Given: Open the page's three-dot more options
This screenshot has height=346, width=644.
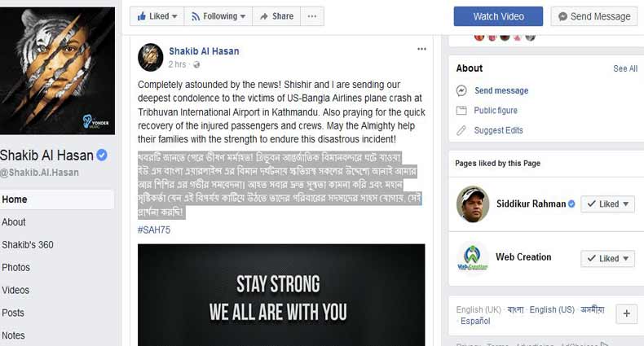Looking at the screenshot, I should point(312,16).
